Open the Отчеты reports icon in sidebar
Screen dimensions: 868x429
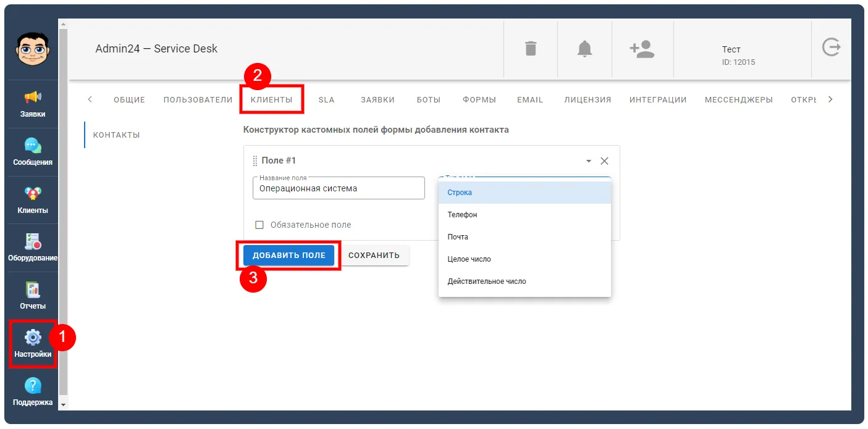(x=33, y=290)
